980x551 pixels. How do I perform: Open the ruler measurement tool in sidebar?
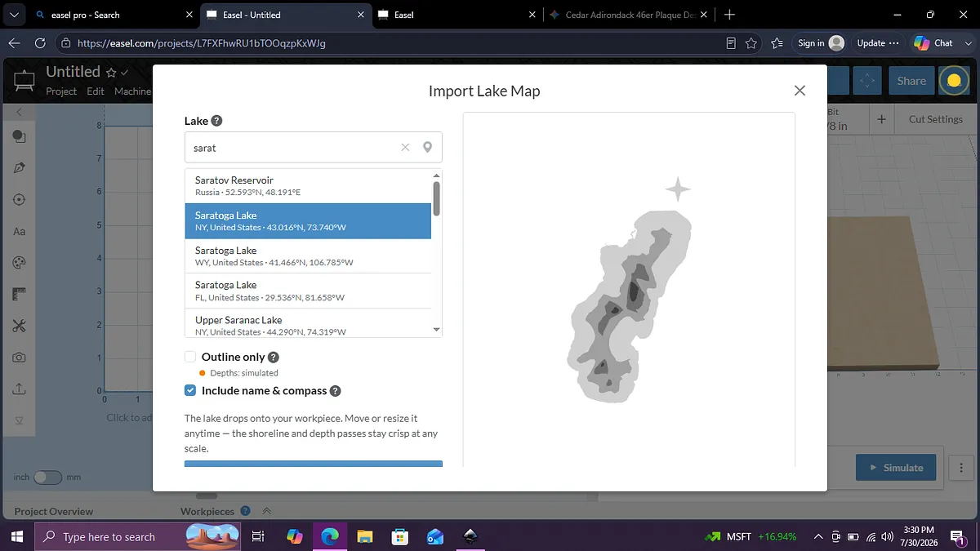19,294
